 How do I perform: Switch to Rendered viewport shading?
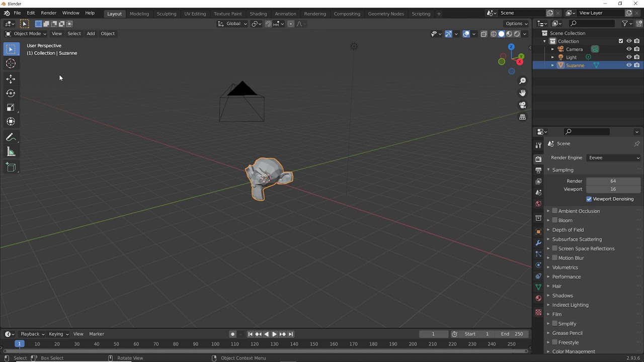click(517, 34)
